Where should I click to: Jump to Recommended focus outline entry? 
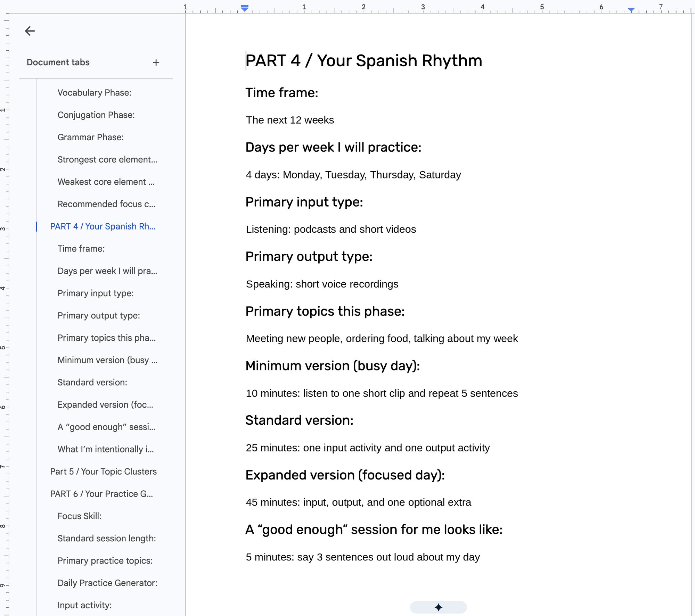tap(106, 204)
